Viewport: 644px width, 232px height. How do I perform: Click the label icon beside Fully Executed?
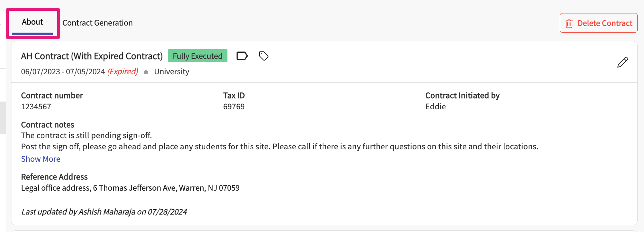(x=242, y=56)
